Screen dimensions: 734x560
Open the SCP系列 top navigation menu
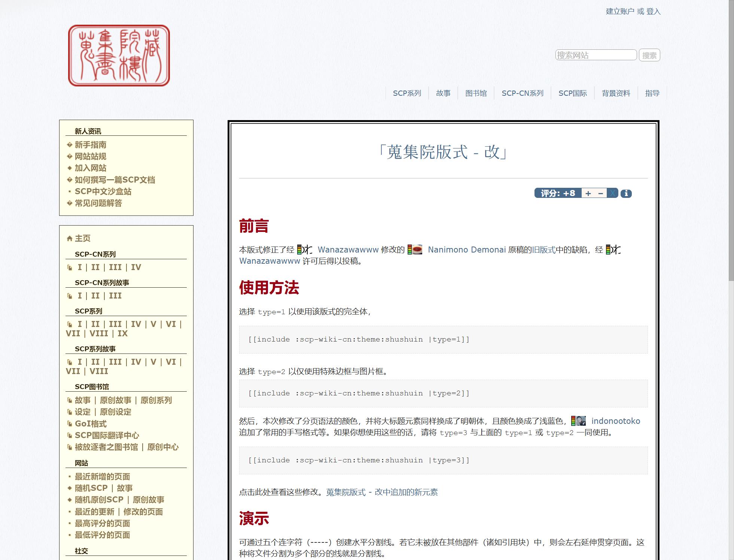click(407, 93)
